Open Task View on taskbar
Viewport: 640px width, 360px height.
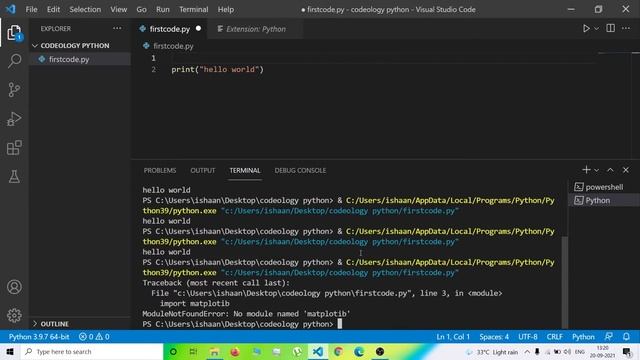point(193,351)
